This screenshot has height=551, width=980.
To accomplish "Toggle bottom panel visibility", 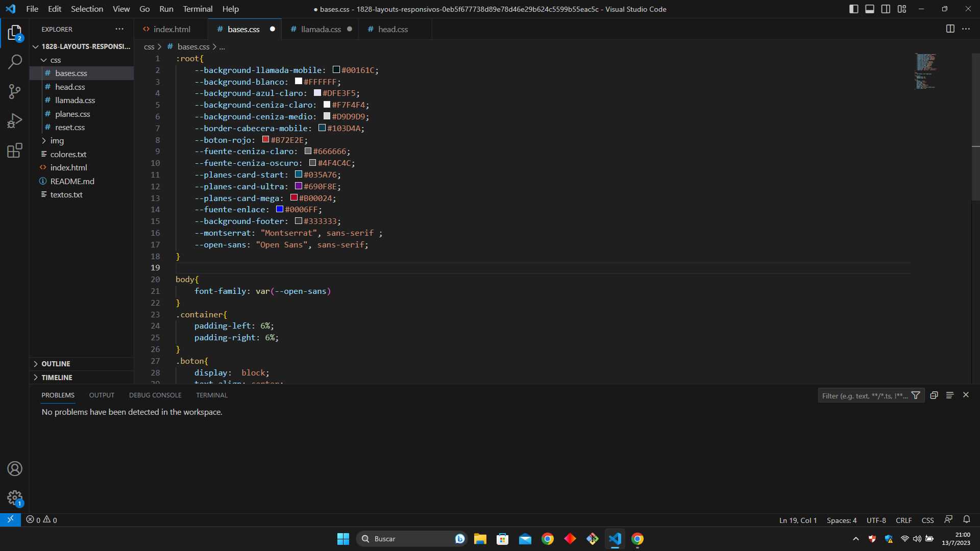I will (x=870, y=9).
